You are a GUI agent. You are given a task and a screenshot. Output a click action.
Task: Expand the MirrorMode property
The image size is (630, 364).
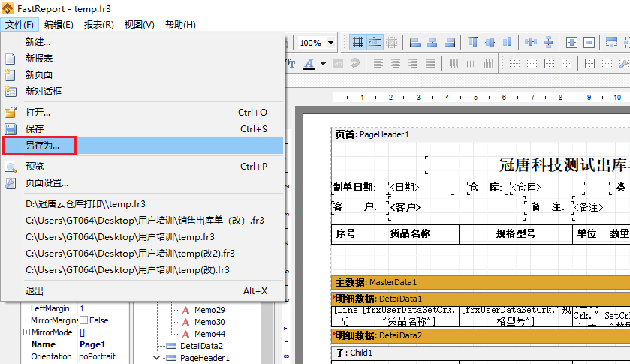[x=26, y=332]
